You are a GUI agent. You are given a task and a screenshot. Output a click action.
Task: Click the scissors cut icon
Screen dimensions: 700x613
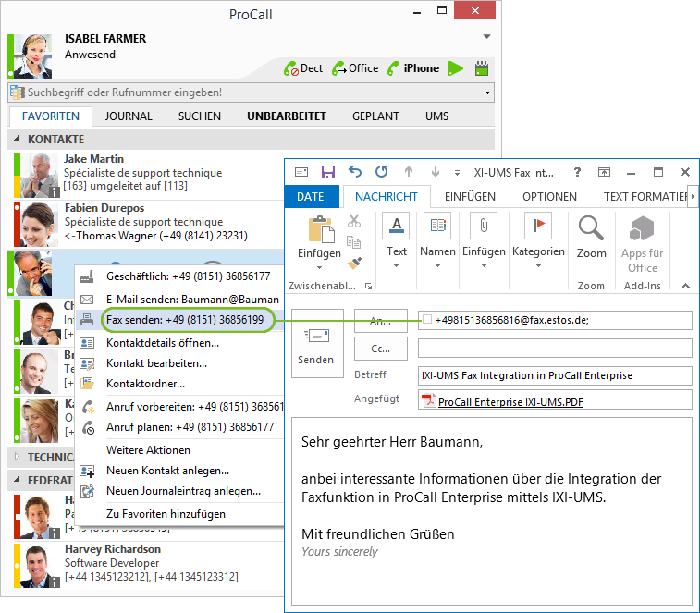pyautogui.click(x=354, y=221)
